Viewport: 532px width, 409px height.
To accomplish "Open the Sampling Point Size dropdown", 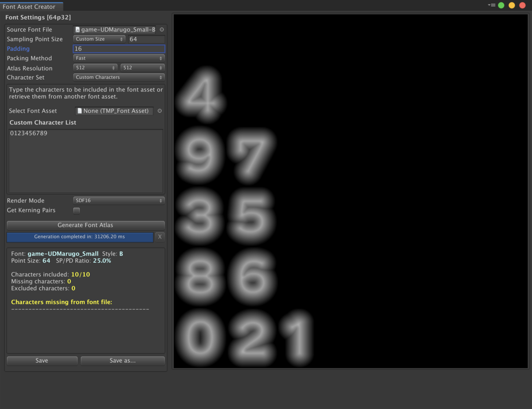I will (100, 39).
